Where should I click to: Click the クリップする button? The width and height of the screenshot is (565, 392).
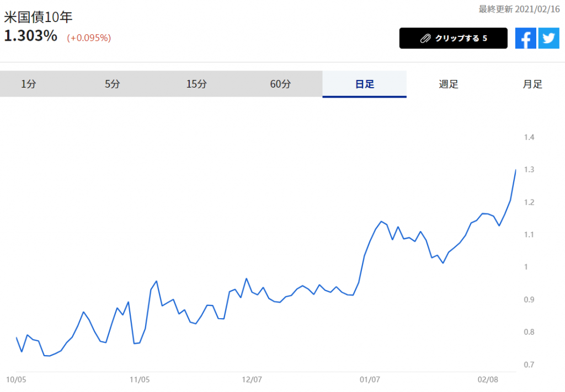pos(453,39)
